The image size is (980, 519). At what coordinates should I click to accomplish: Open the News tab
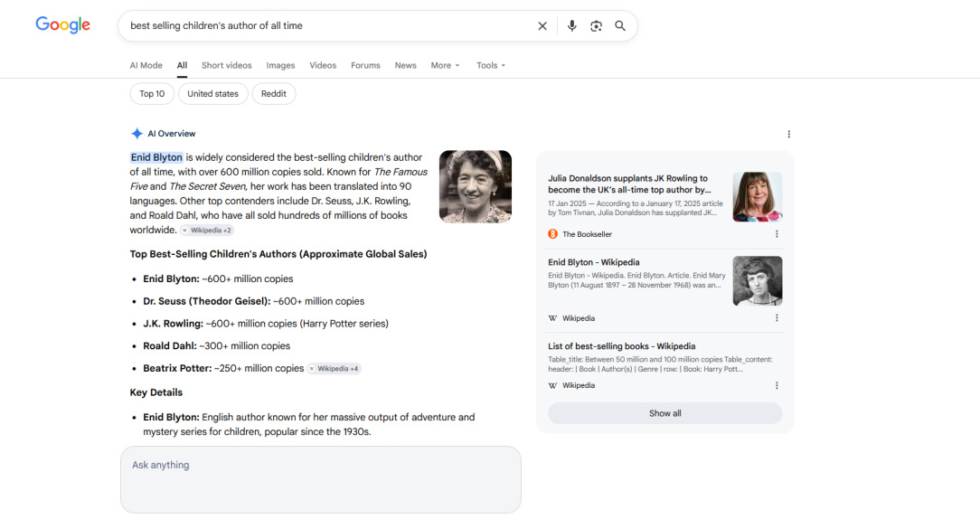[406, 65]
